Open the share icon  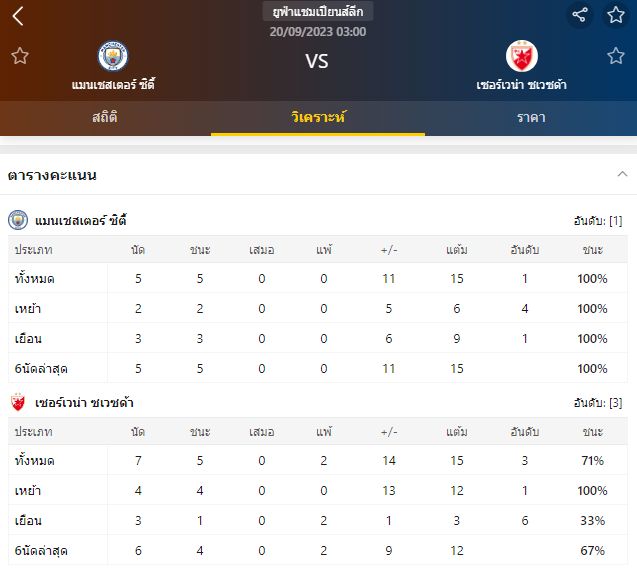click(x=580, y=15)
